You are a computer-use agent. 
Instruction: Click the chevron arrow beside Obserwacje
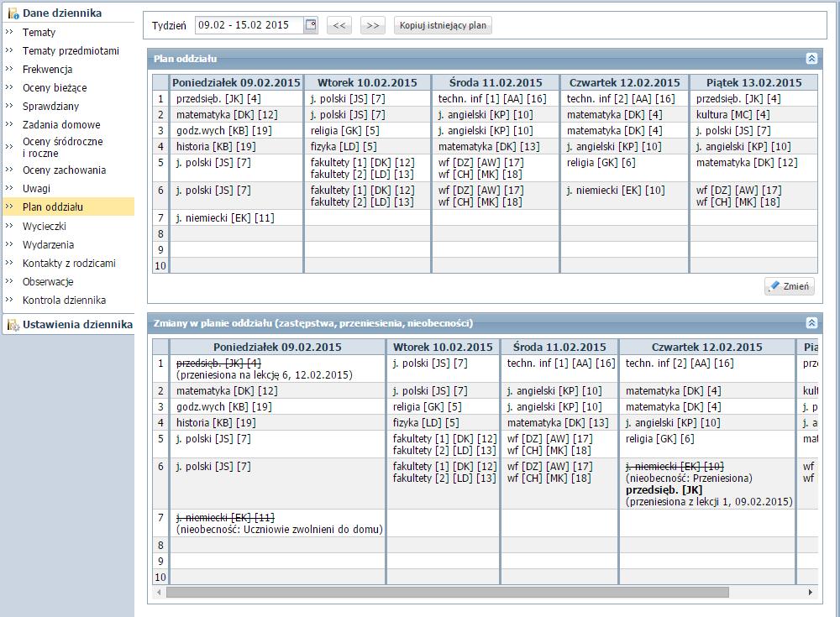click(9, 281)
